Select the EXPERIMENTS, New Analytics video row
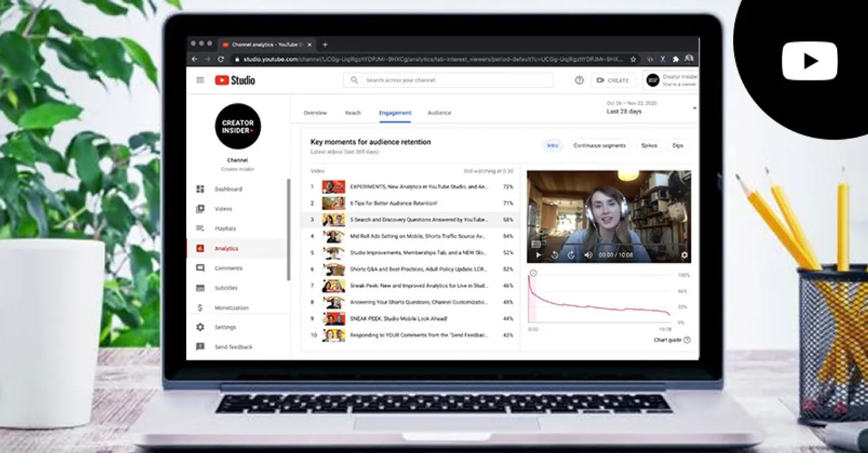 [410, 186]
